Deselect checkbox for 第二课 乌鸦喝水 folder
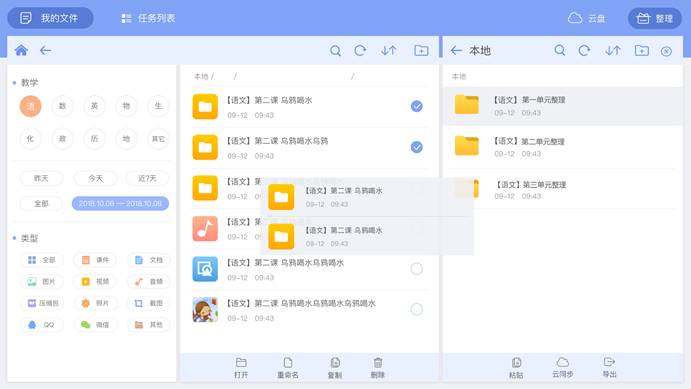This screenshot has height=389, width=691. tap(416, 106)
